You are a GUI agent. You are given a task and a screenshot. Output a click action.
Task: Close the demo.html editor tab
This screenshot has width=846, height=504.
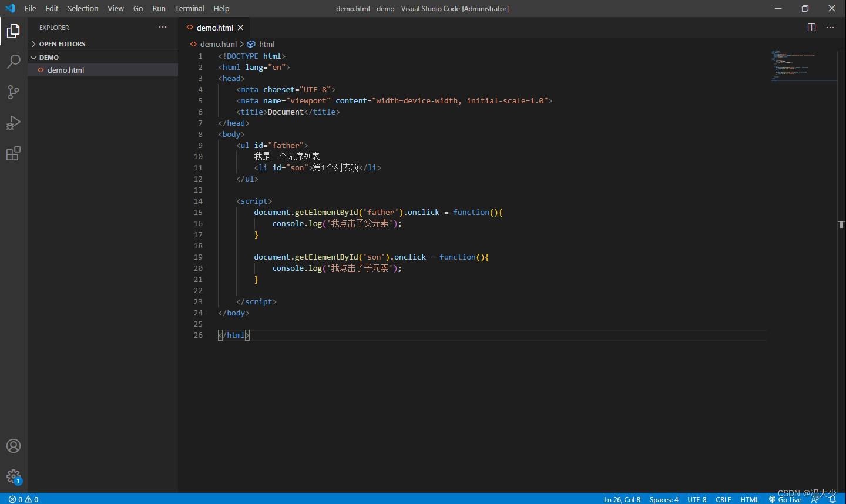[x=240, y=28]
